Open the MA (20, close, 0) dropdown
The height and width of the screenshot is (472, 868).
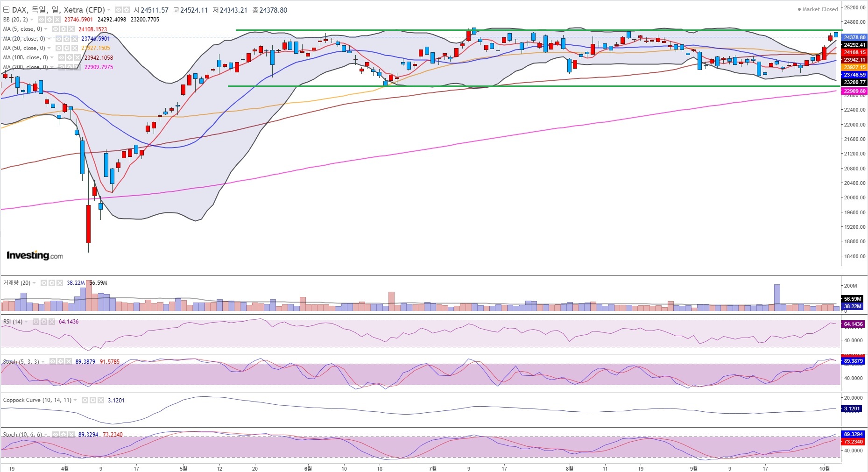49,39
